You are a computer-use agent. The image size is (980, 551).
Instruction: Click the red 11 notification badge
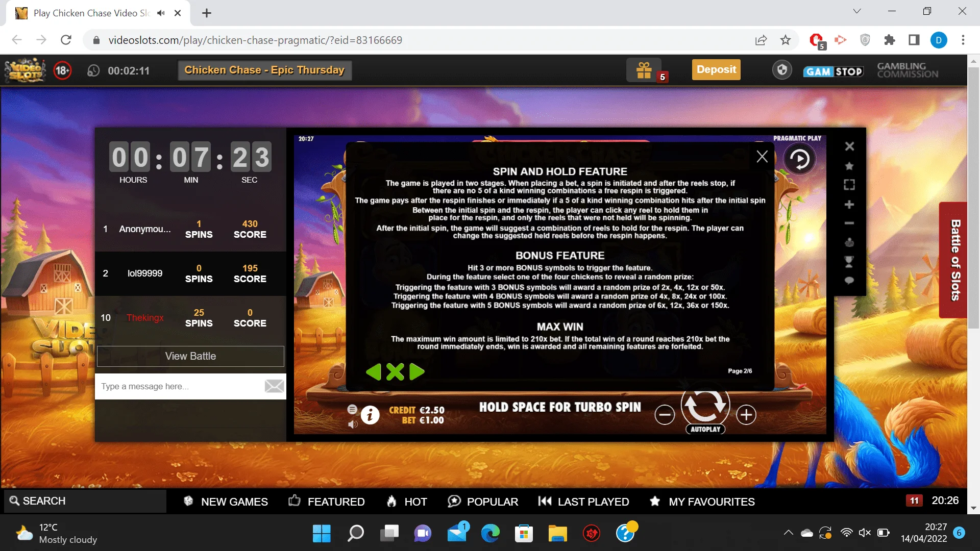[914, 500]
